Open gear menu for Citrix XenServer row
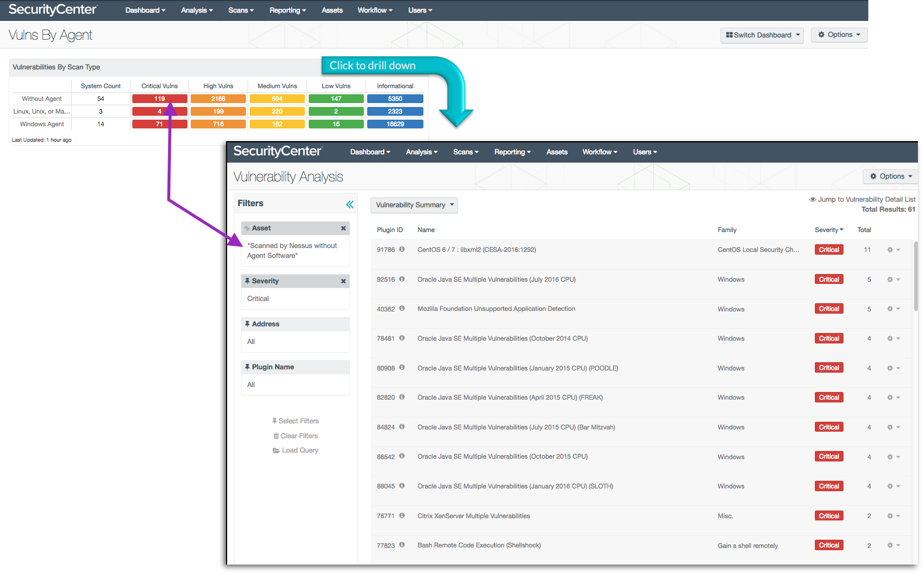Viewport: 924px width, 575px height. coord(893,516)
